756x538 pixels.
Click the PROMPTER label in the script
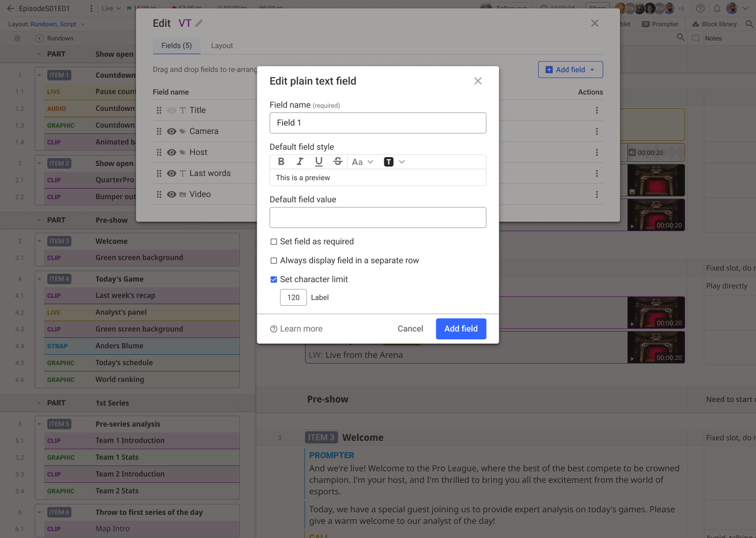331,456
